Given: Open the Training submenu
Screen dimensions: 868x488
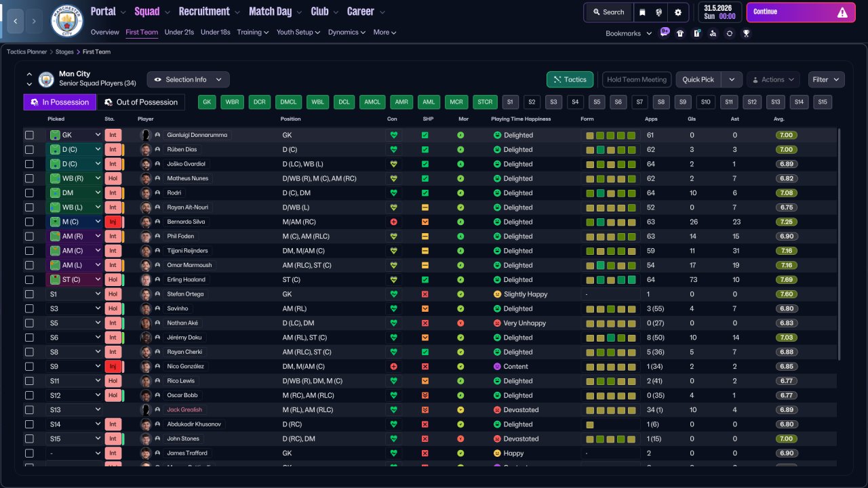Looking at the screenshot, I should tap(253, 32).
